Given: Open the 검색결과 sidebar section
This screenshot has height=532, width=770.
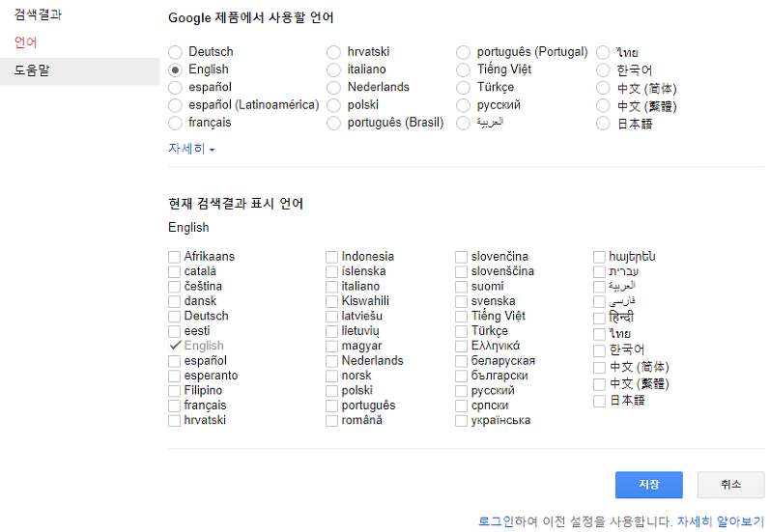Looking at the screenshot, I should point(38,14).
